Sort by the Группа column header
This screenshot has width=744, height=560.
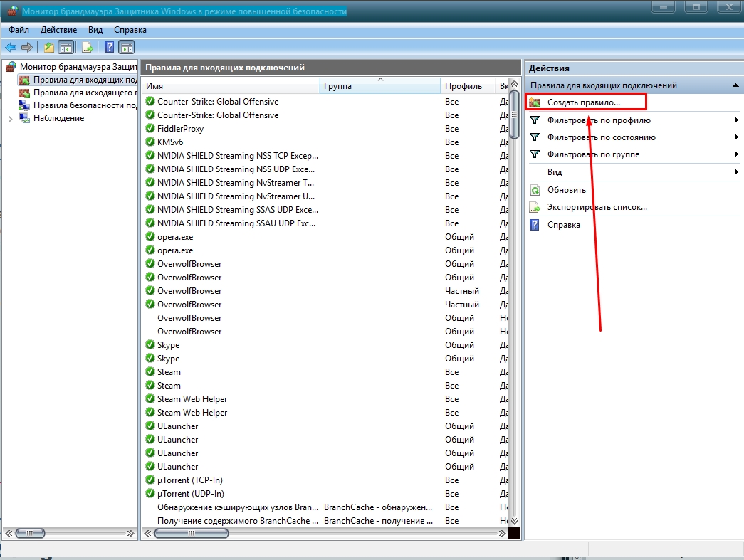coord(380,86)
